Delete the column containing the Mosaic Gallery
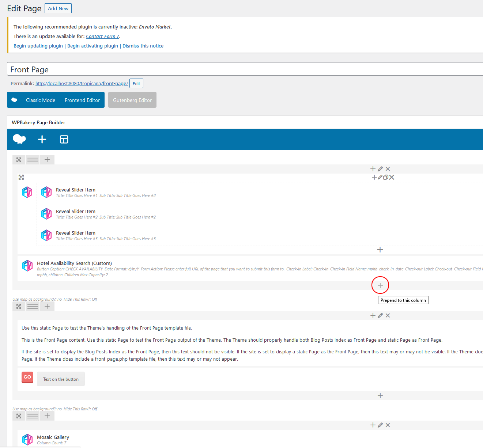This screenshot has width=483, height=448. (388, 425)
